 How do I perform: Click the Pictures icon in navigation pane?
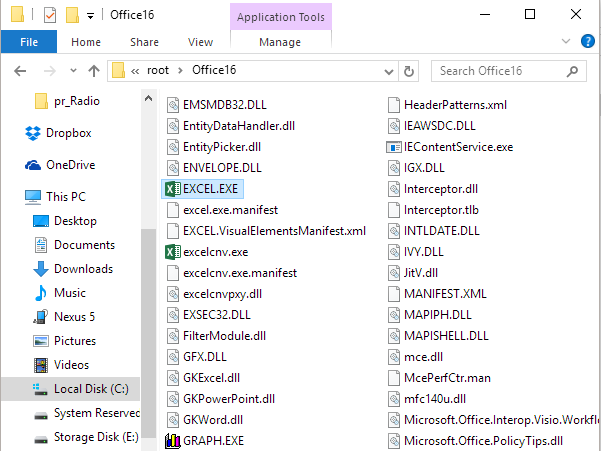[41, 341]
